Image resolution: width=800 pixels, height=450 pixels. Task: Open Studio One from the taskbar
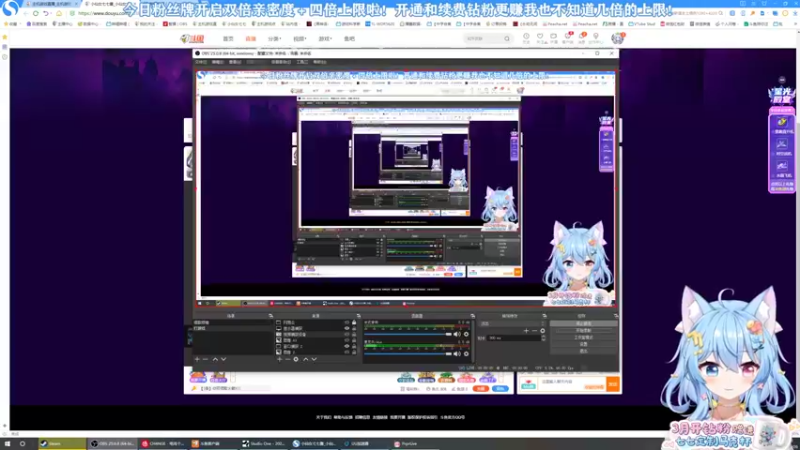pyautogui.click(x=264, y=443)
